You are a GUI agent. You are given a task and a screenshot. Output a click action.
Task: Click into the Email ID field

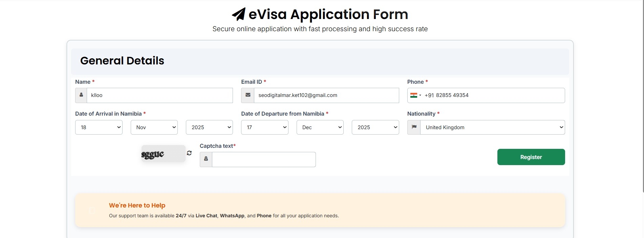326,95
